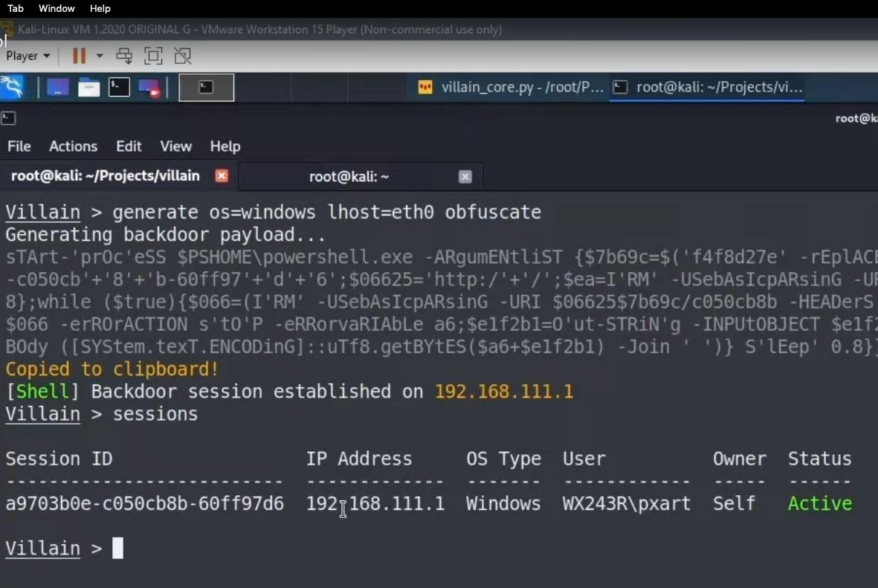Click the Copied to clipboard! message
The height and width of the screenshot is (588, 878).
112,369
